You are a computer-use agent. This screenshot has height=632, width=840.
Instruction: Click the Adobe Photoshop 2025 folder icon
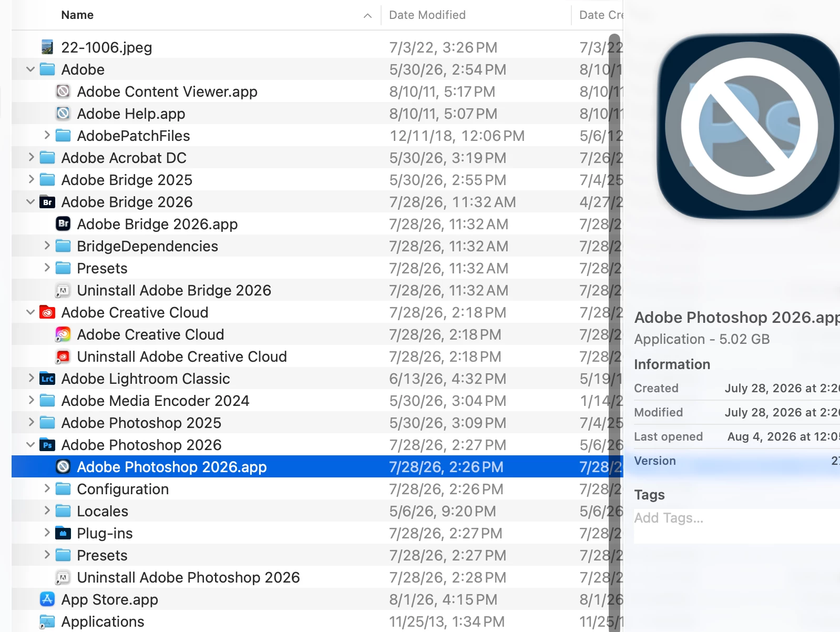[47, 423]
